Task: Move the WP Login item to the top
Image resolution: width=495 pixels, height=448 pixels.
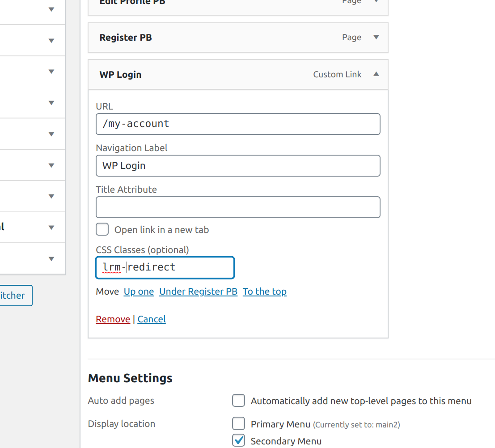Action: [x=265, y=292]
